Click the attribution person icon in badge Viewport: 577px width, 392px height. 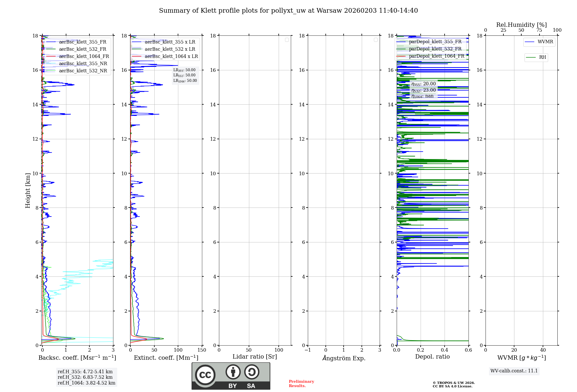tap(233, 372)
